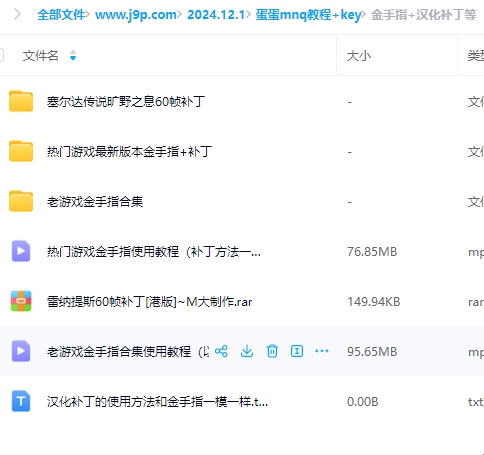Expand breadcrumb with the forward chevron
The width and height of the screenshot is (484, 455).
click(17, 15)
